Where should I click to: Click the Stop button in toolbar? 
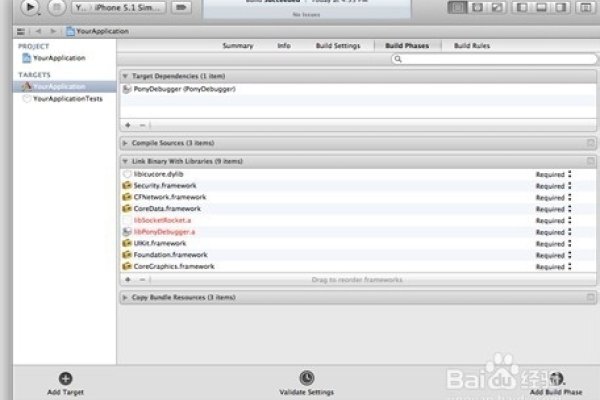coord(56,7)
